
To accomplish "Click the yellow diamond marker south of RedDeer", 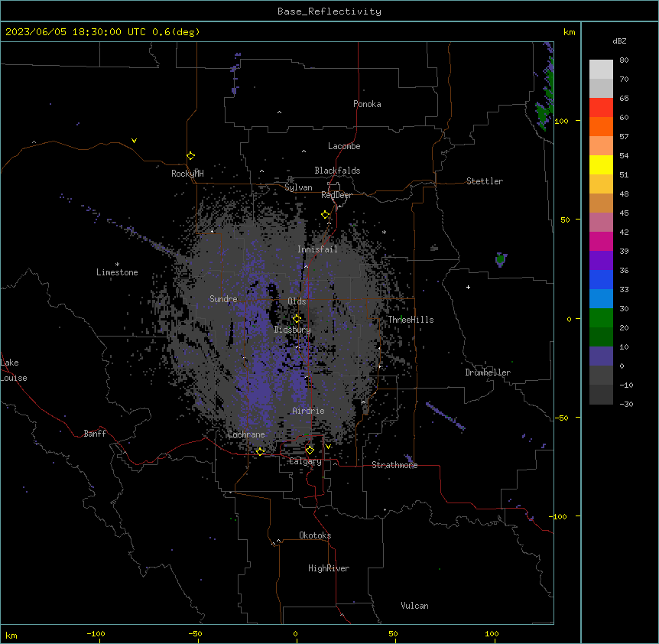I will pos(326,215).
